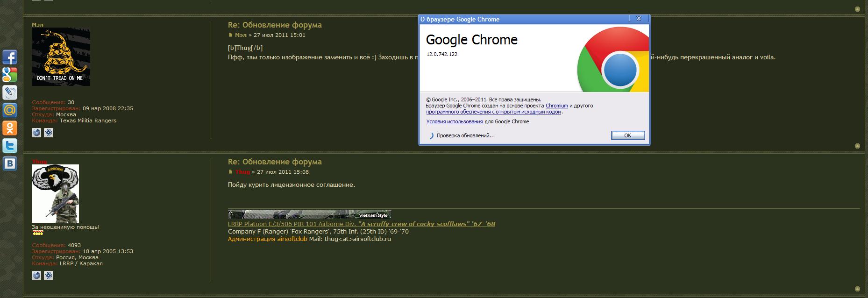
Task: Click the medals rank icon under Thug's avatar
Action: point(38,233)
